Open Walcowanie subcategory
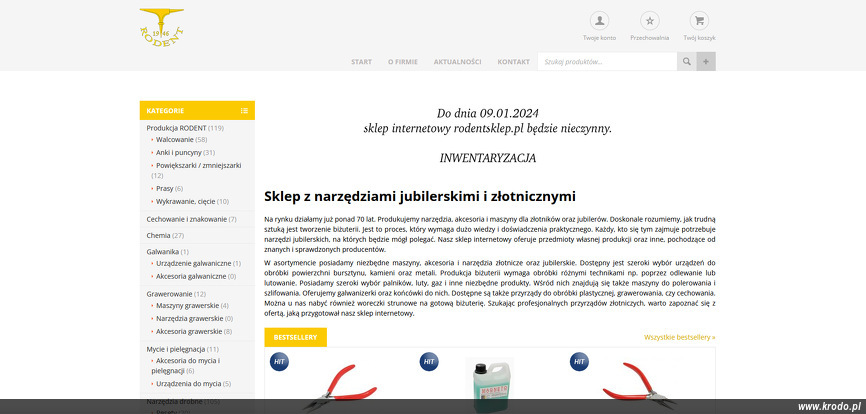This screenshot has height=414, width=866. pyautogui.click(x=175, y=140)
